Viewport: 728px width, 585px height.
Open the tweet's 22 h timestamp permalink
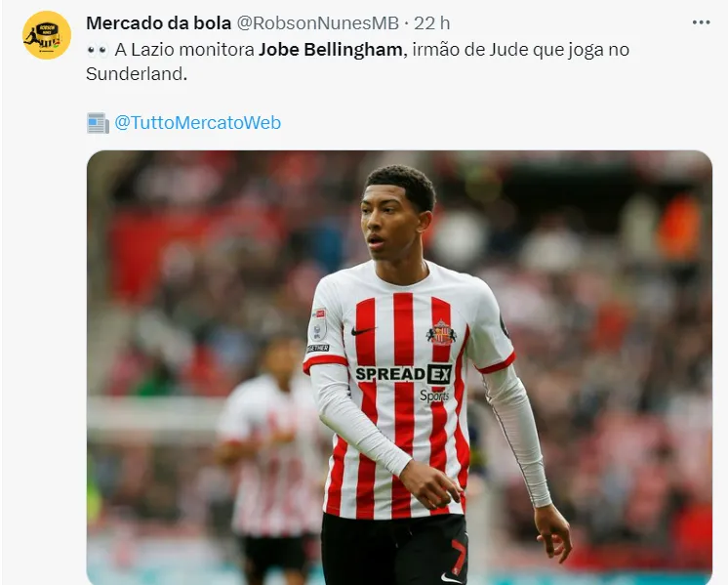click(x=431, y=22)
